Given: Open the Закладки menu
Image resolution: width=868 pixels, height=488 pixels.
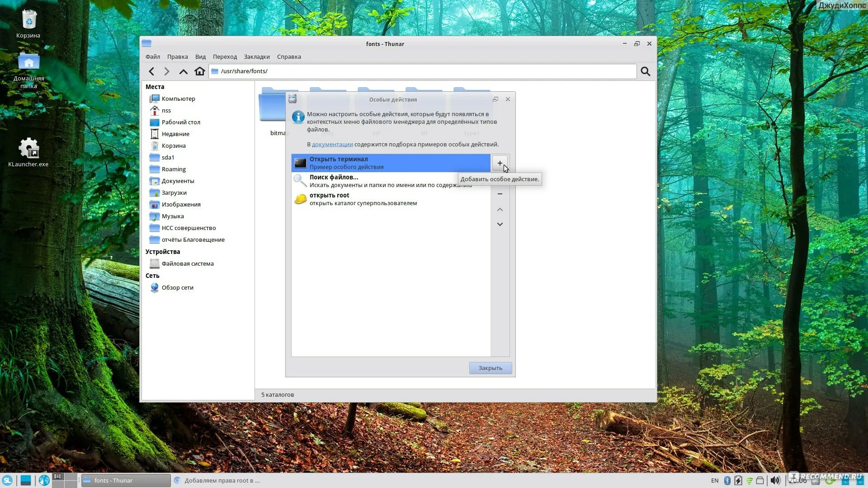Looking at the screenshot, I should click(x=256, y=57).
